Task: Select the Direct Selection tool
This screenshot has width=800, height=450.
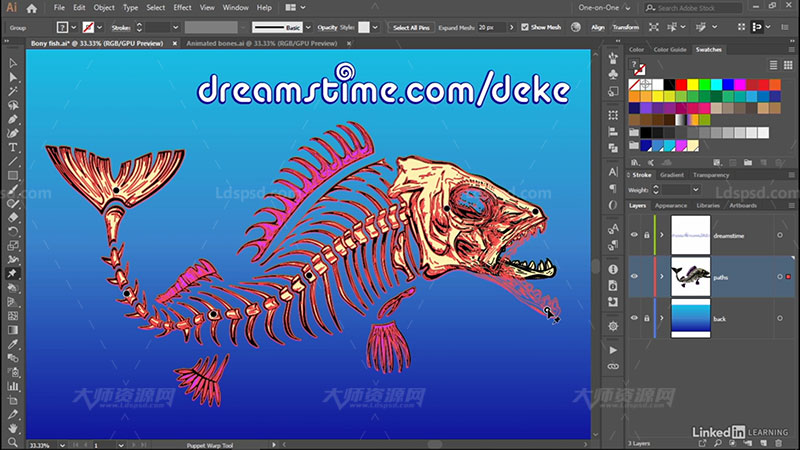Action: click(x=13, y=77)
